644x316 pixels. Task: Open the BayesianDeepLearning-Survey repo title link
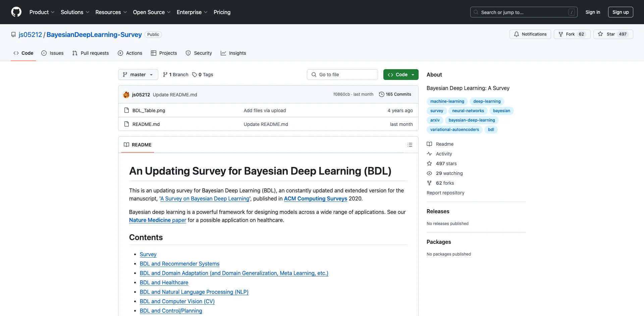point(94,35)
